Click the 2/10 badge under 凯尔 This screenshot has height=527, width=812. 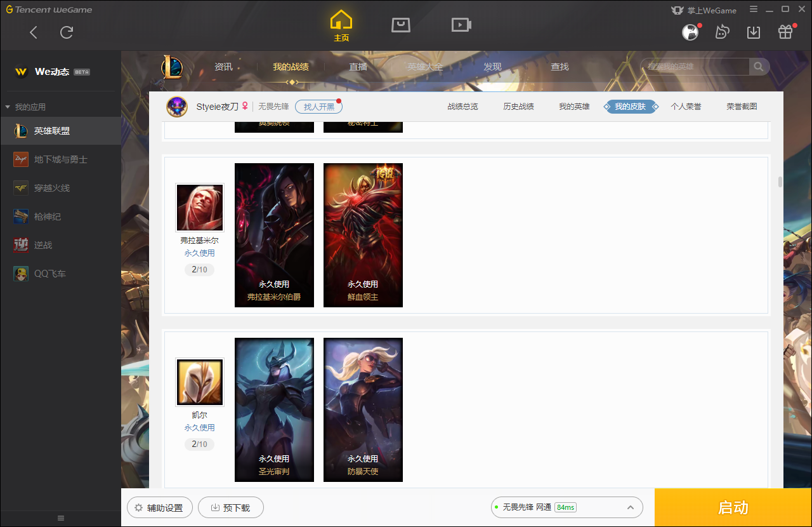pos(200,444)
